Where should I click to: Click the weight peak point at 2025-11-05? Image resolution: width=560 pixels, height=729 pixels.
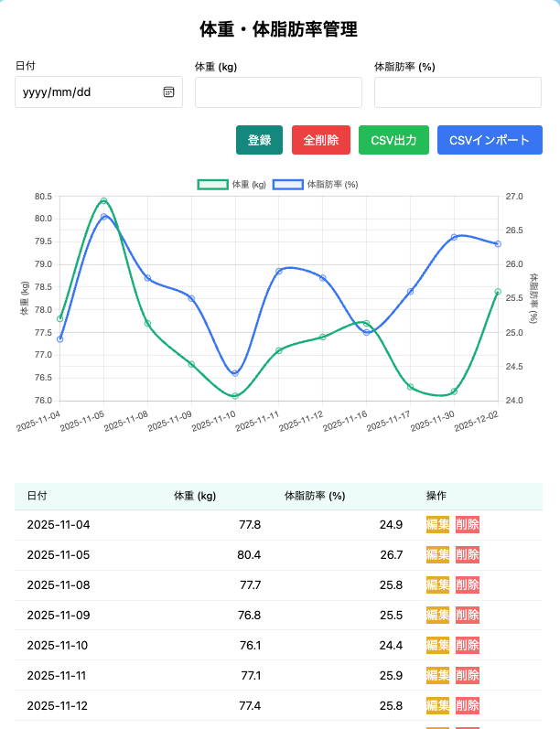103,200
